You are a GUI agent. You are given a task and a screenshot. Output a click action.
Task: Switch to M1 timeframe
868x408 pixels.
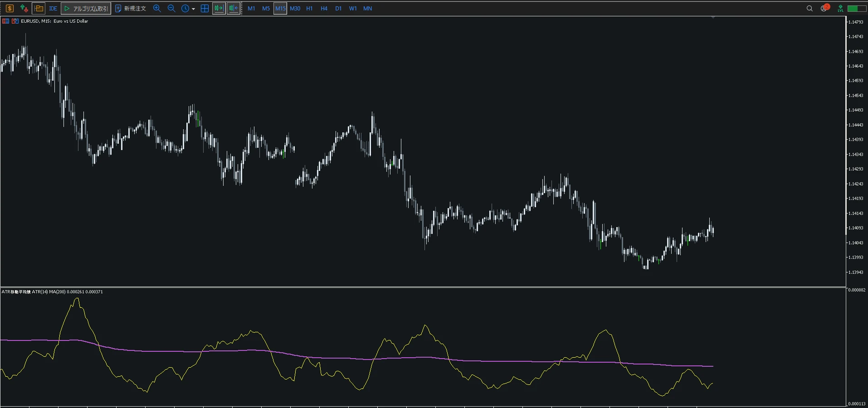[x=251, y=8]
